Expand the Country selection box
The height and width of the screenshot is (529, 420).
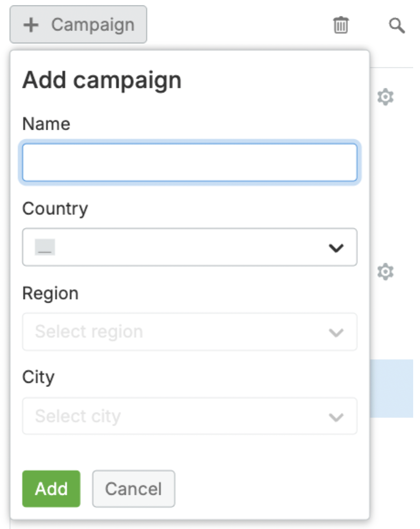tap(190, 247)
